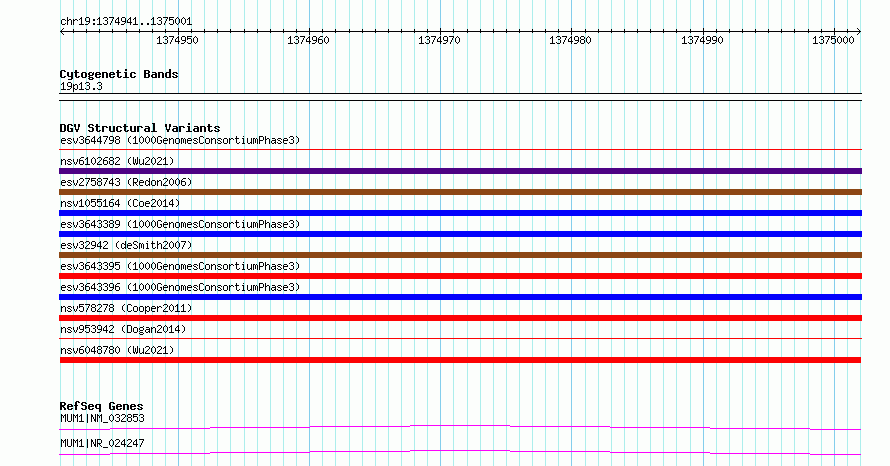Click the MUM1|NM_032853 gene label

tap(102, 418)
